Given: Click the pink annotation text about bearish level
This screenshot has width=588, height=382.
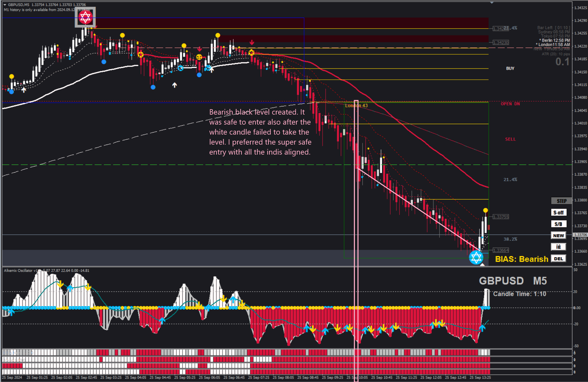Looking at the screenshot, I should 260,132.
